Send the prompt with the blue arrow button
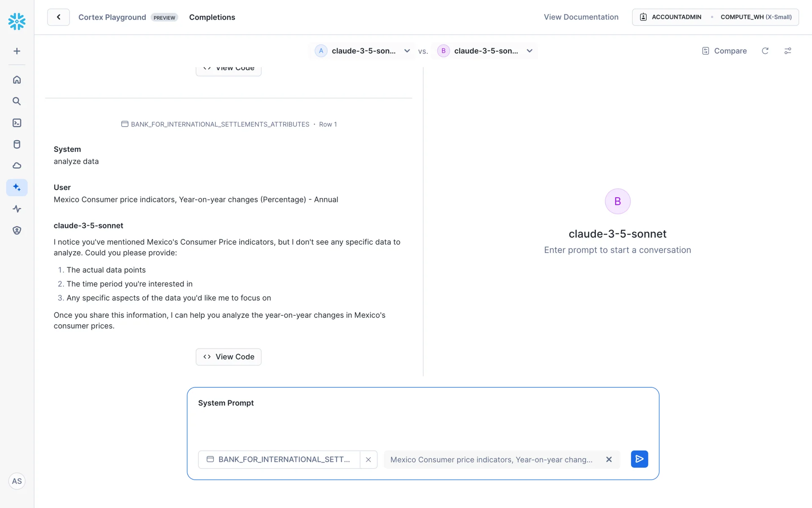Viewport: 812px width, 508px height. [639, 459]
